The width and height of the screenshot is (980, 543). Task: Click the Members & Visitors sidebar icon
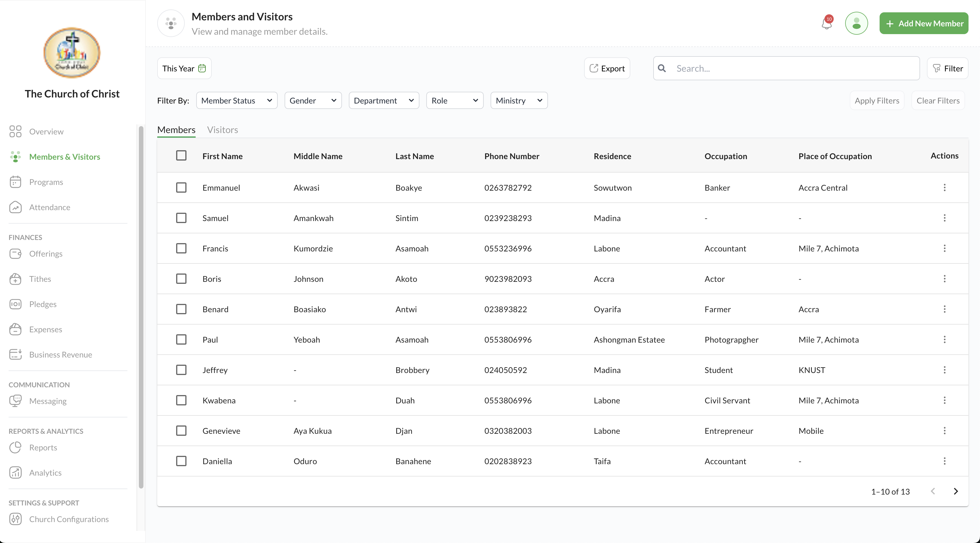pyautogui.click(x=15, y=157)
